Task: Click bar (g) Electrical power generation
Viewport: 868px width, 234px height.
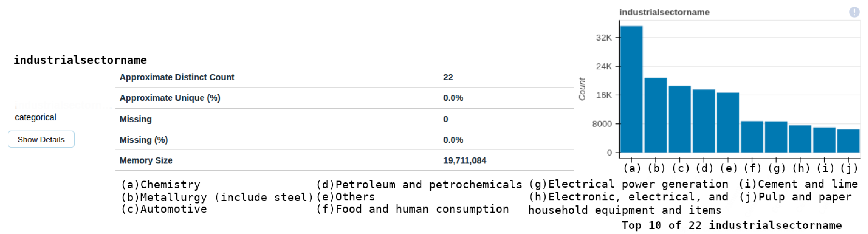Action: (x=776, y=137)
